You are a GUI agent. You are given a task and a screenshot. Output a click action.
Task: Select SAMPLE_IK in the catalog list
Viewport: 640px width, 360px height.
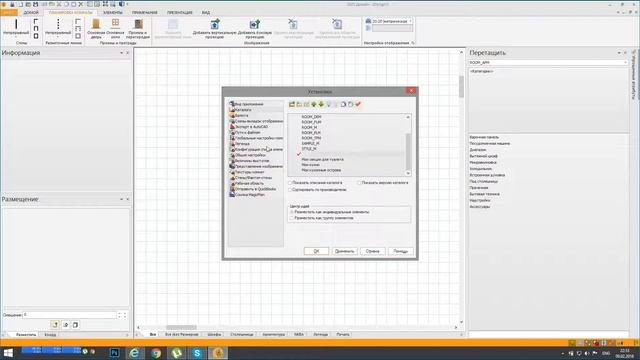pyautogui.click(x=311, y=144)
